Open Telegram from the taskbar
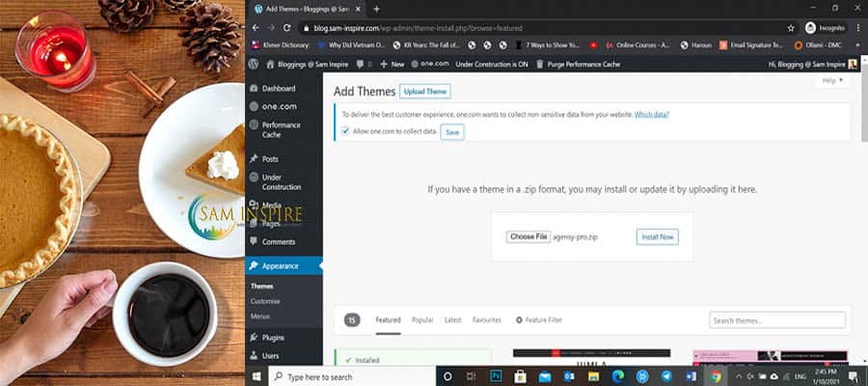This screenshot has height=386, width=868. [666, 376]
